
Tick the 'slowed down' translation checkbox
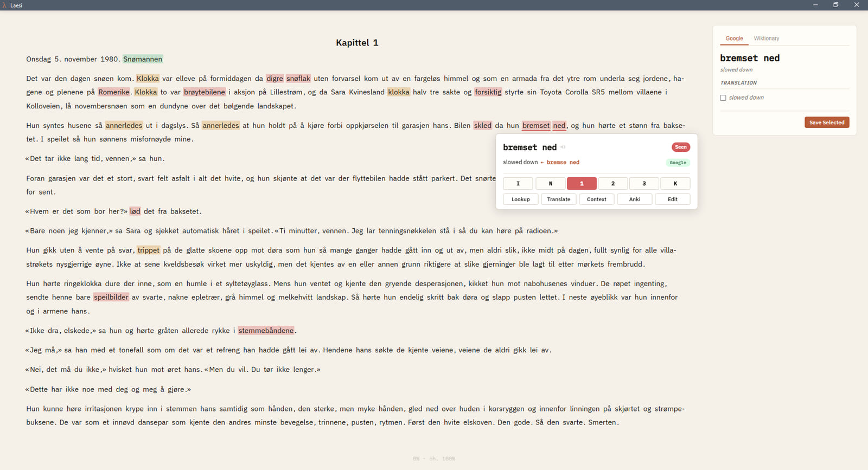[x=723, y=98]
